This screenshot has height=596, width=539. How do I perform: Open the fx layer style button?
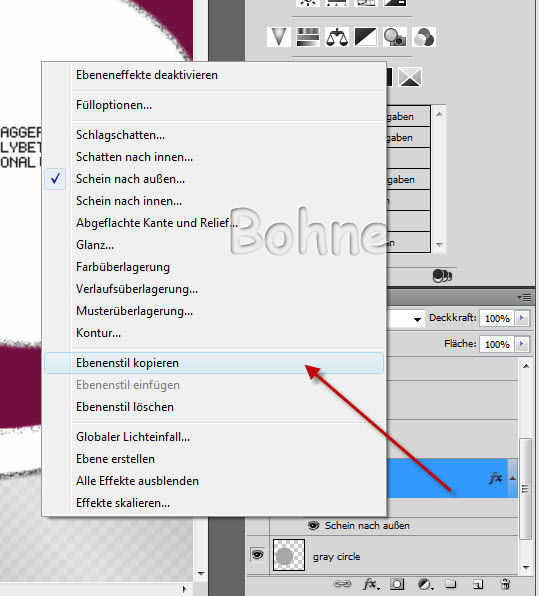tap(371, 583)
